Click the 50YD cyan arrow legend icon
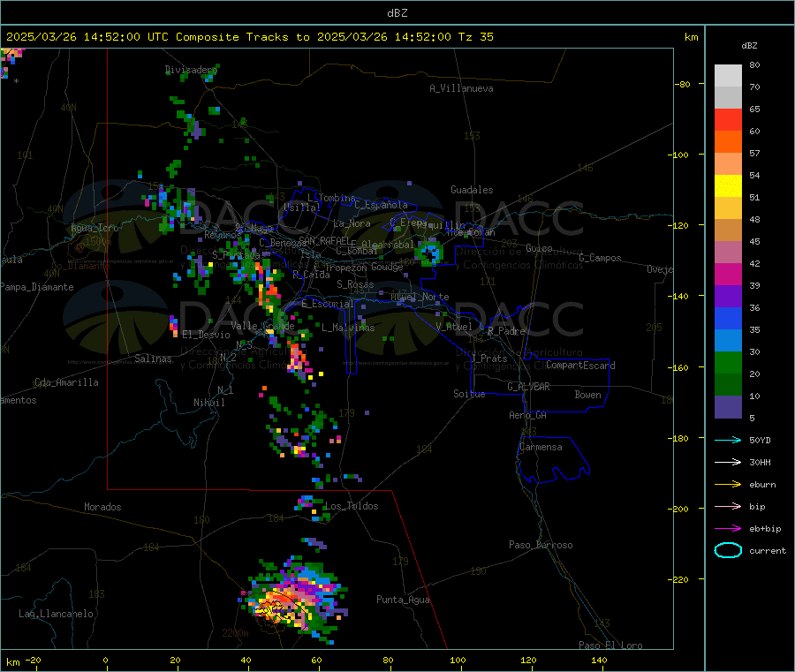Screen dimensions: 795x672 728,440
